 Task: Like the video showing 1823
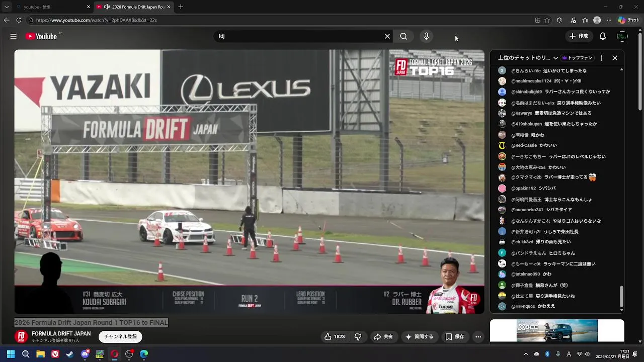(335, 337)
